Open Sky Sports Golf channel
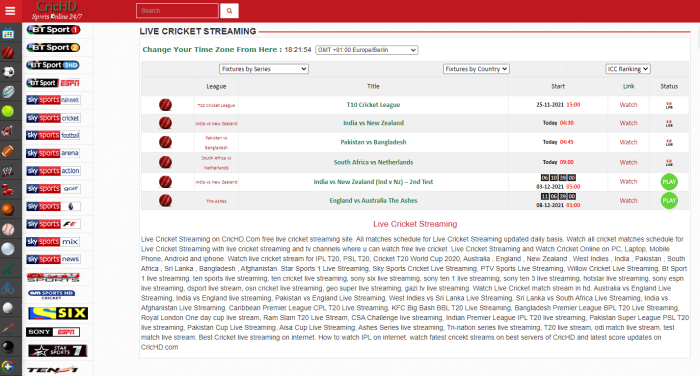700x376 pixels. pyautogui.click(x=53, y=188)
